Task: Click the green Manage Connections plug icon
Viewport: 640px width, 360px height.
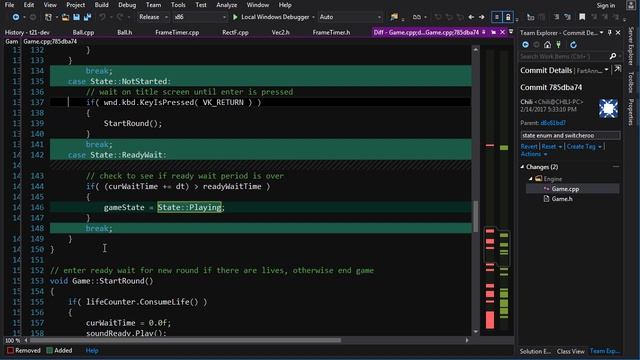Action: point(558,45)
